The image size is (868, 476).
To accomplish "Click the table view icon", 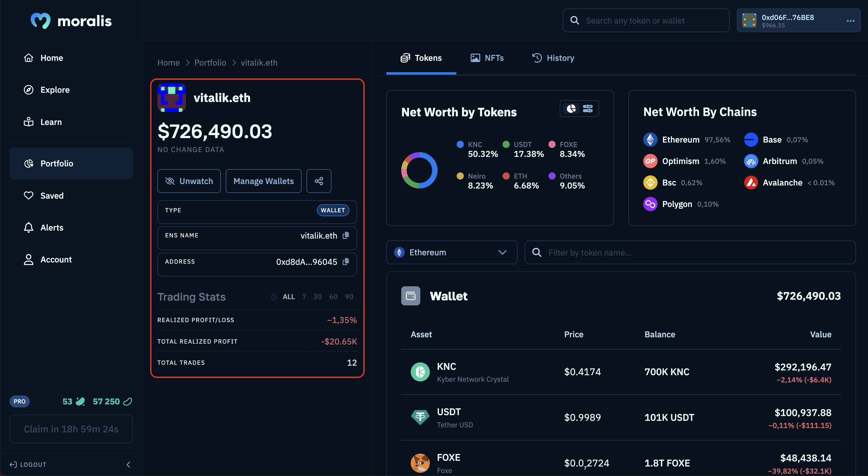I will pyautogui.click(x=588, y=108).
